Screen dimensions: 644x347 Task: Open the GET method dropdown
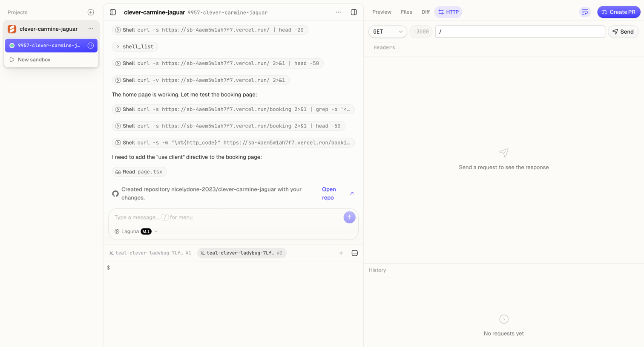(x=388, y=32)
